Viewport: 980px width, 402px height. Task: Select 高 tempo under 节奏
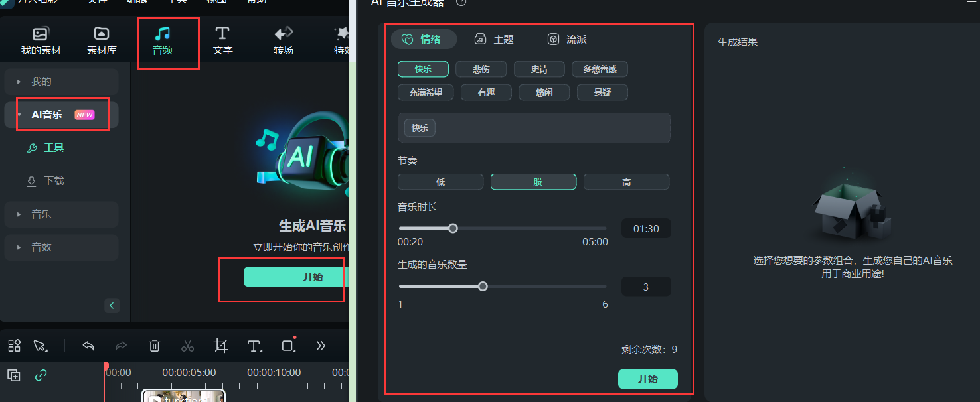pyautogui.click(x=626, y=181)
